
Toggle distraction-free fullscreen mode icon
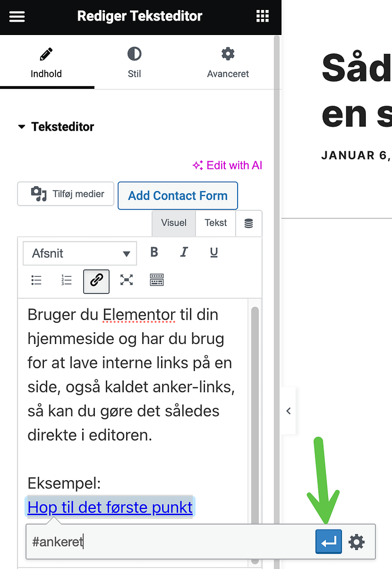tap(127, 280)
